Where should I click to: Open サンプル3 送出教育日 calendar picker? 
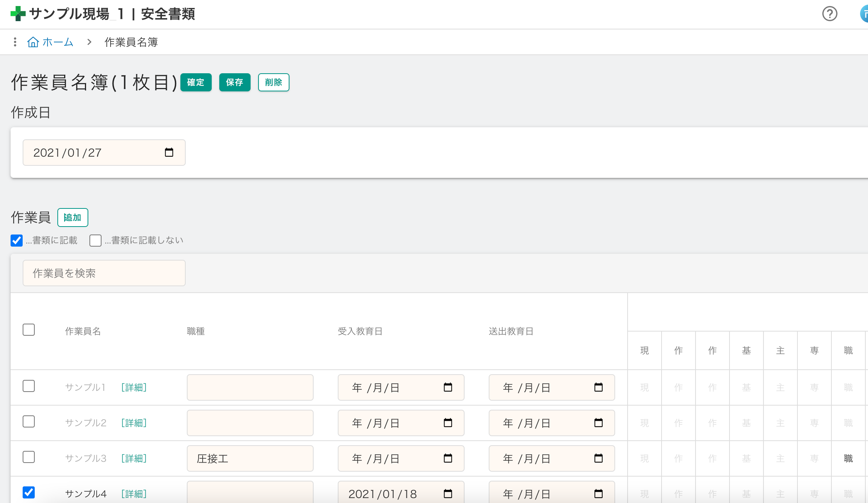(x=598, y=458)
